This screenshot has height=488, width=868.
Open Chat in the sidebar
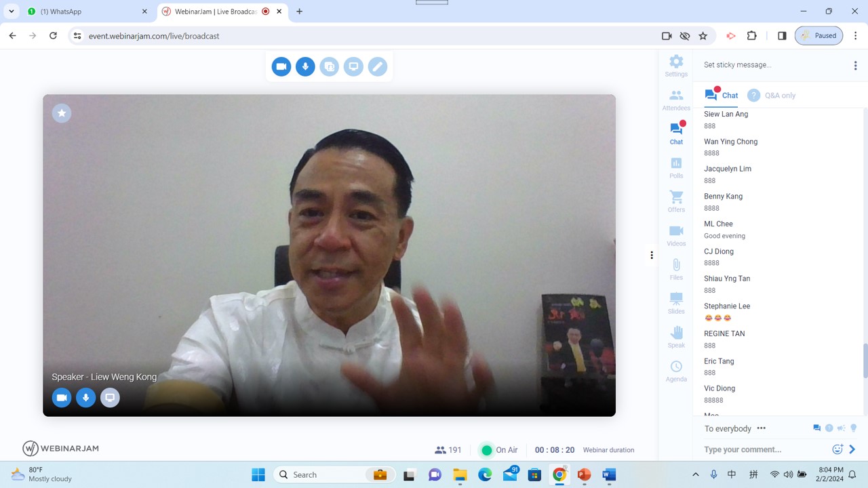676,134
